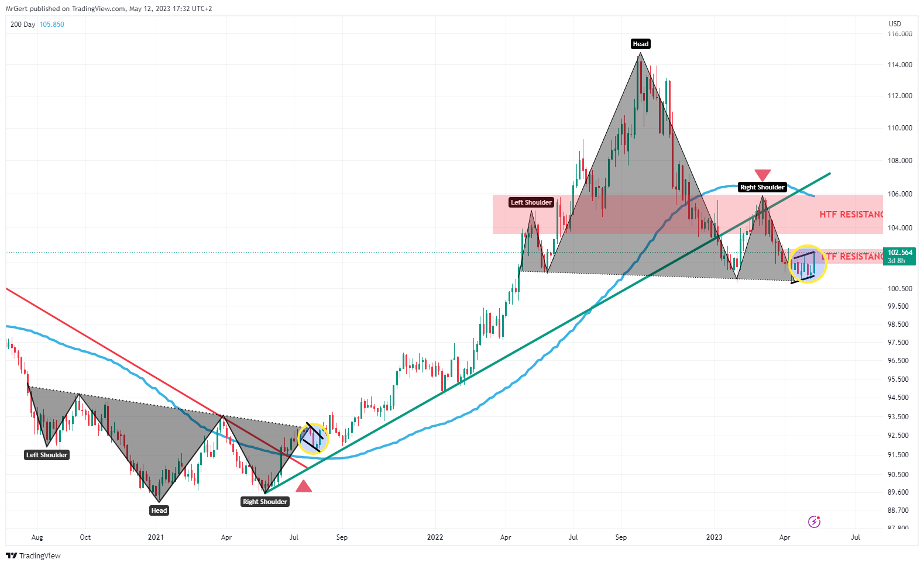The image size is (924, 566).
Task: Click the 2023 label on the time axis
Action: (x=715, y=537)
